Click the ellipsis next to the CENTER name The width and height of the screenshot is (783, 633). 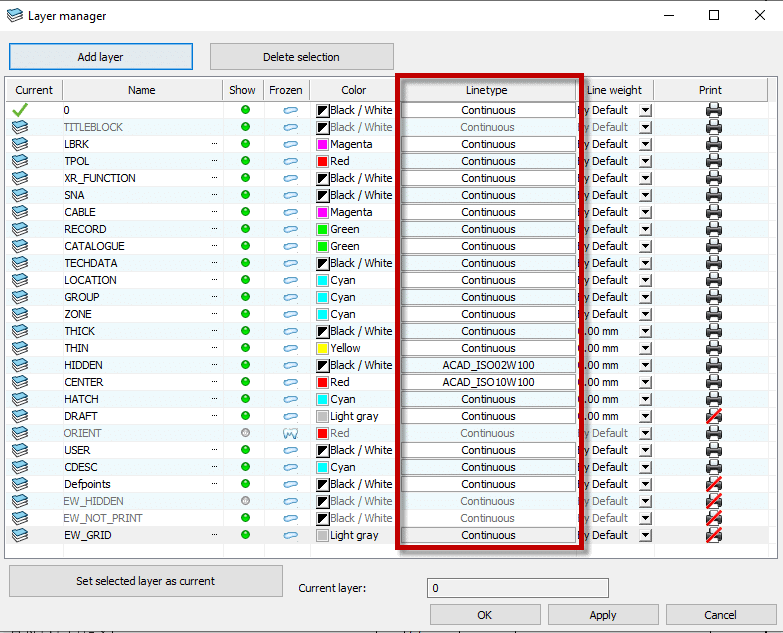(214, 382)
